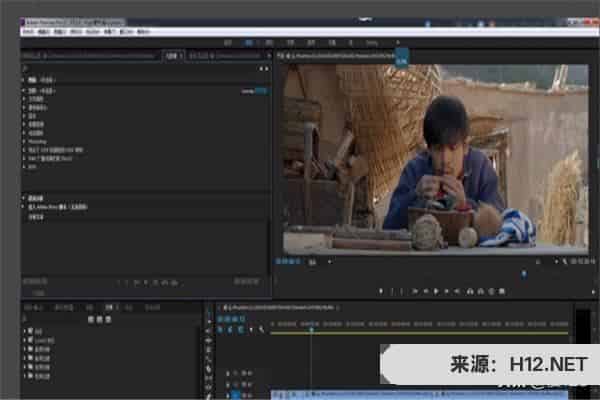Viewport: 600px width, 400px height.
Task: Expand the Audio Effects folder
Action: click(x=25, y=349)
